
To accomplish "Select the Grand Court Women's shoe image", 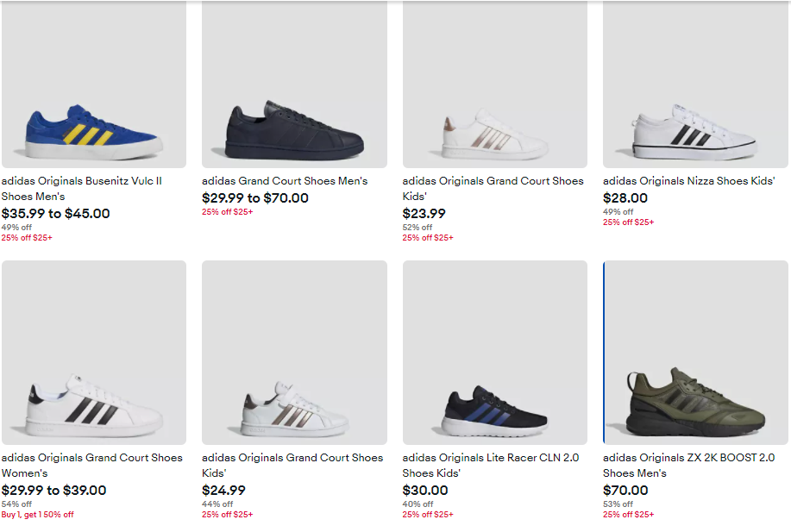I will 93,405.
